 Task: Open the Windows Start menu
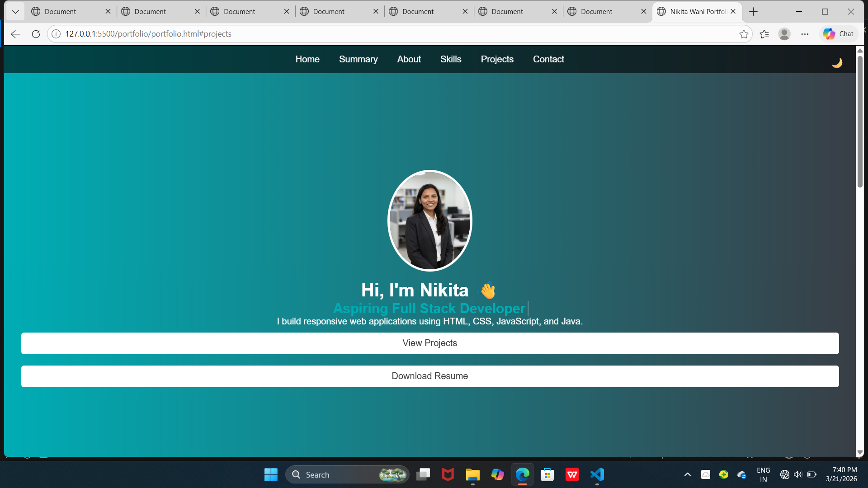point(271,474)
